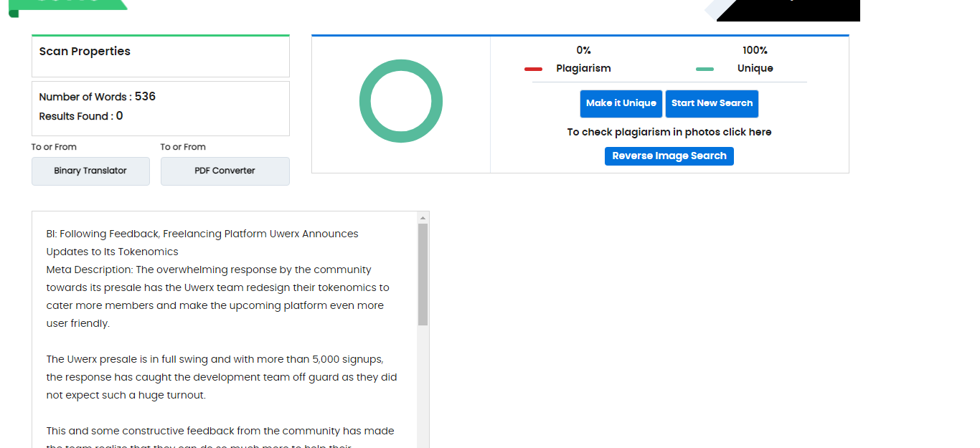The height and width of the screenshot is (448, 980).
Task: Click the 'The Uwerx presale' paragraph
Action: (x=221, y=377)
